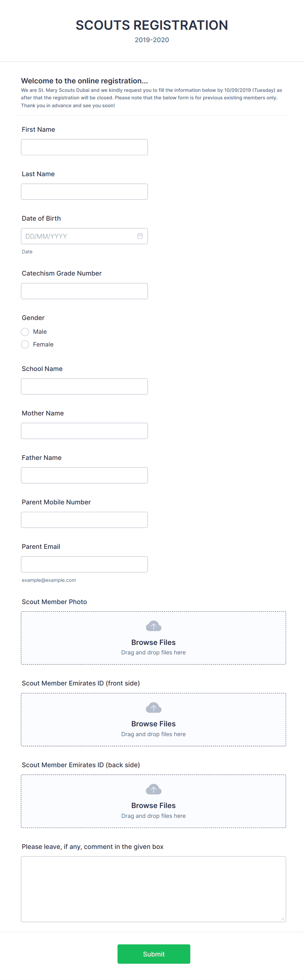Click the Parent Email input field

(84, 564)
